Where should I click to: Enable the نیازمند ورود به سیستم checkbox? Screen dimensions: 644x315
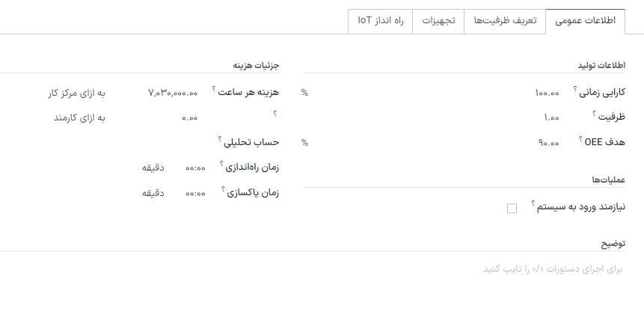pyautogui.click(x=512, y=208)
